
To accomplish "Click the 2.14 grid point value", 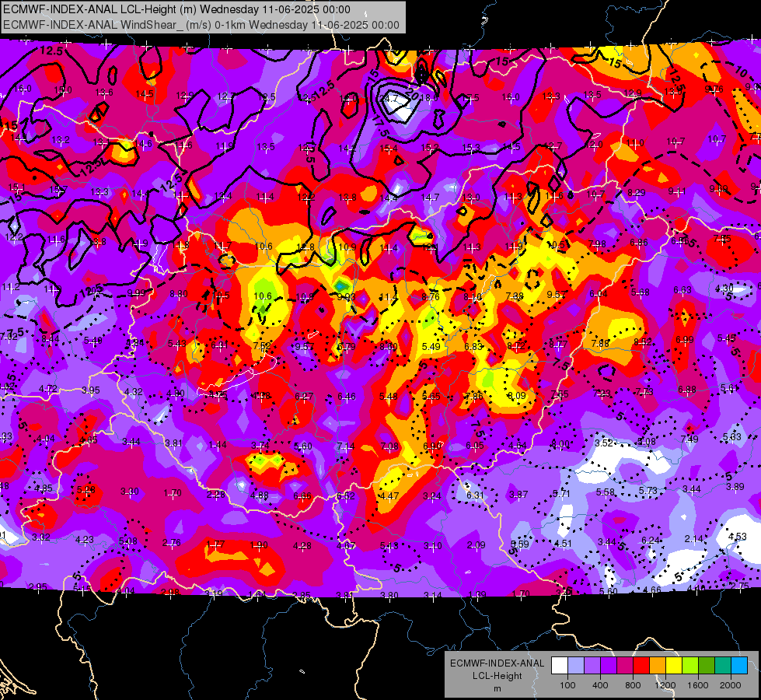I will pyautogui.click(x=694, y=539).
